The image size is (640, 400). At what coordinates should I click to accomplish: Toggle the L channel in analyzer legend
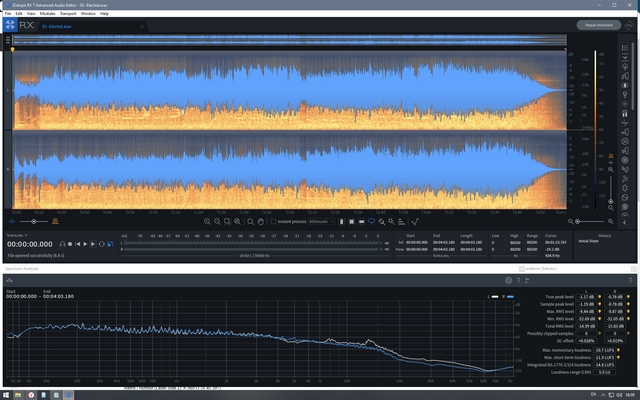(492, 297)
